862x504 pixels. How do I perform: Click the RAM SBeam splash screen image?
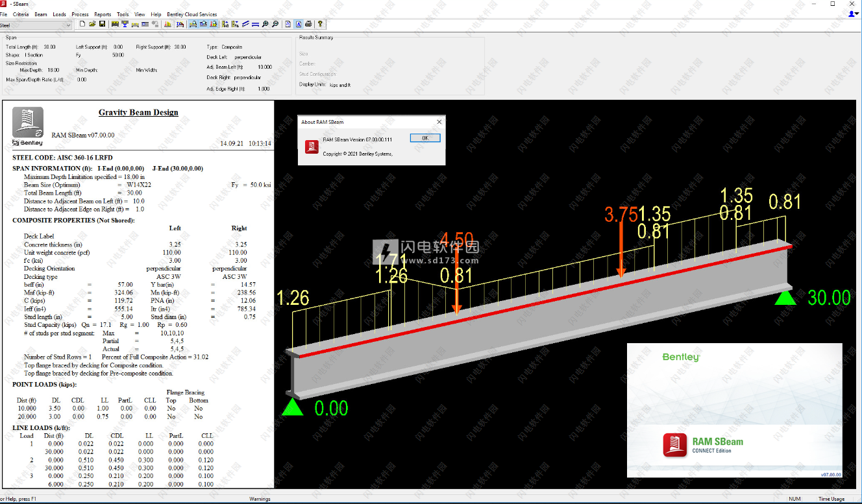coord(734,412)
